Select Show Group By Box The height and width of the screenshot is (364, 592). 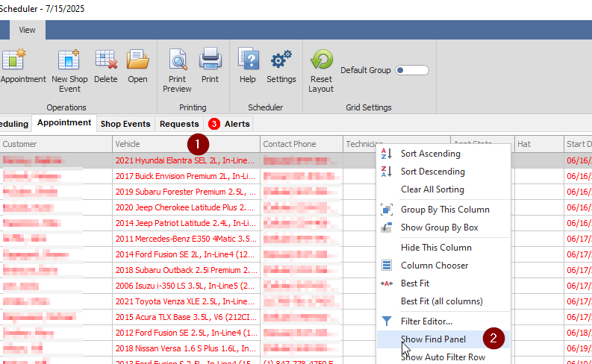click(443, 228)
